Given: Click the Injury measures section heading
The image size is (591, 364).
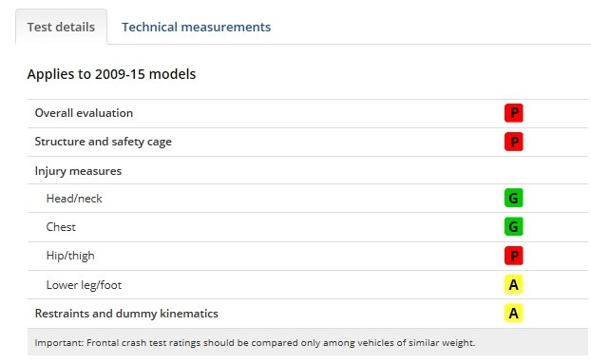Looking at the screenshot, I should pos(78,171).
